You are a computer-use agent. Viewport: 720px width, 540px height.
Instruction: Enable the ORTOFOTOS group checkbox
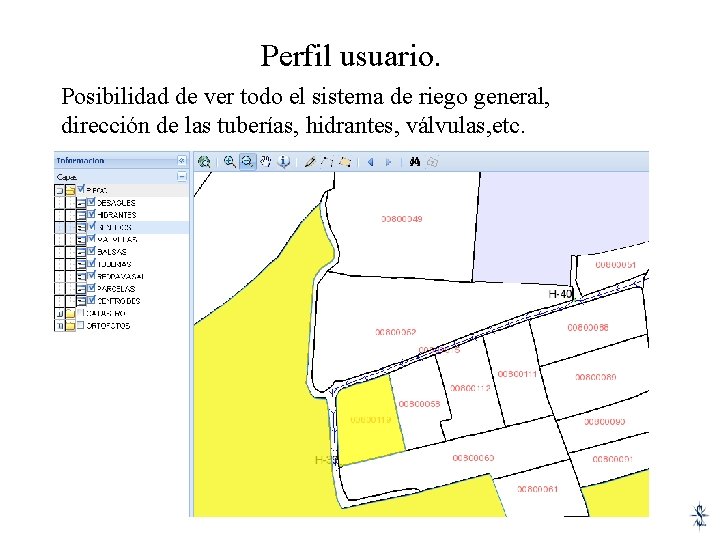click(x=81, y=325)
